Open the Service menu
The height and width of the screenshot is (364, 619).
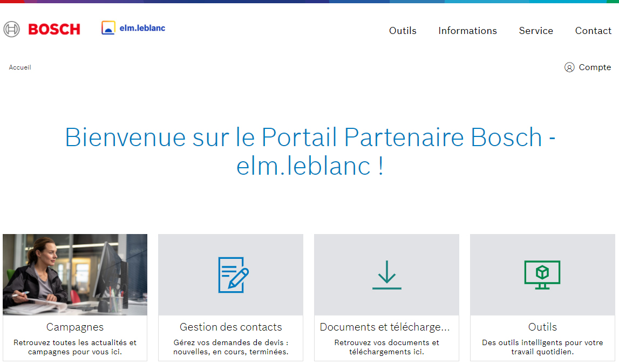tap(536, 31)
